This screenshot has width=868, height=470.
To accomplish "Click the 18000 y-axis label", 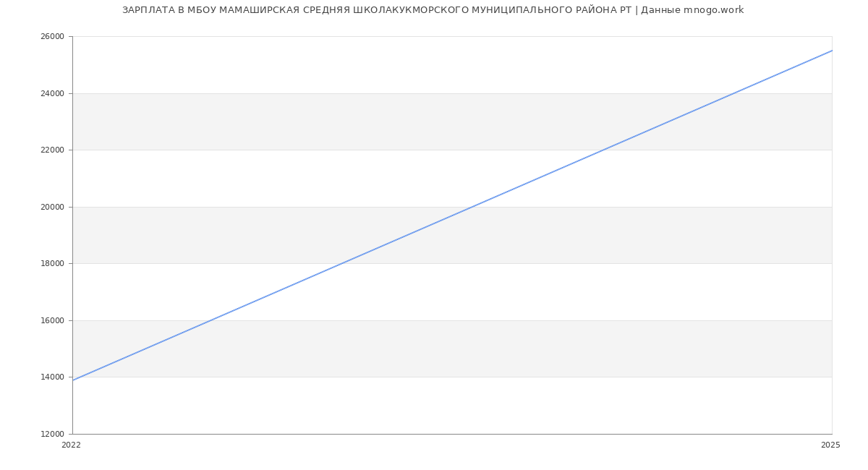I will click(52, 264).
